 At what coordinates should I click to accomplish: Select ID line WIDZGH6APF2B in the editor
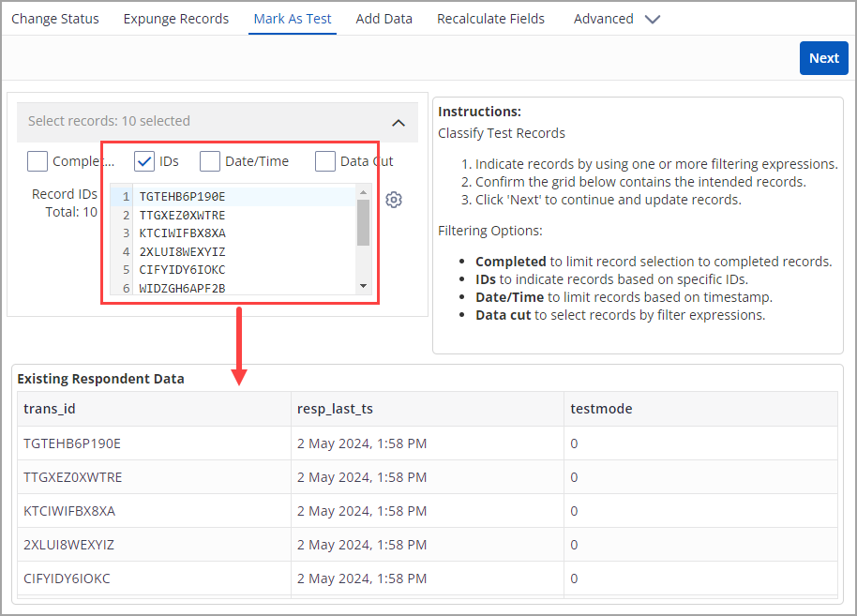coord(182,288)
